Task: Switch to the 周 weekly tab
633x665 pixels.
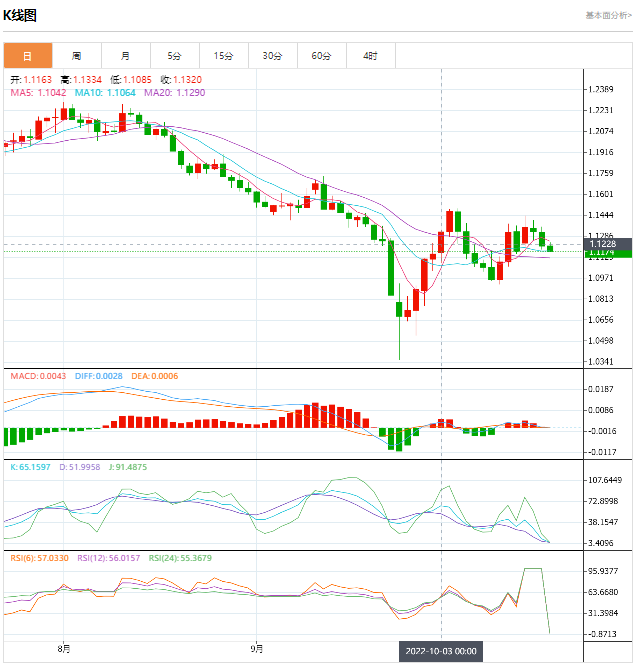Action: point(77,56)
